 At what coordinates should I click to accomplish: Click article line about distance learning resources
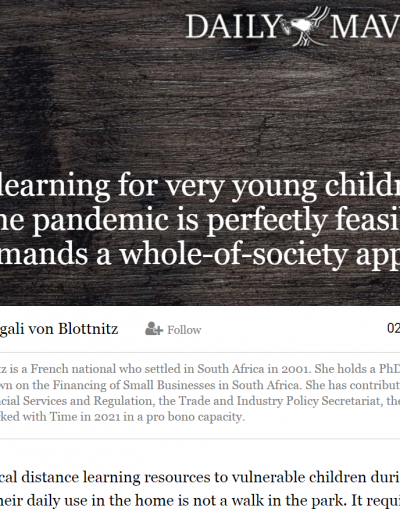[200, 477]
